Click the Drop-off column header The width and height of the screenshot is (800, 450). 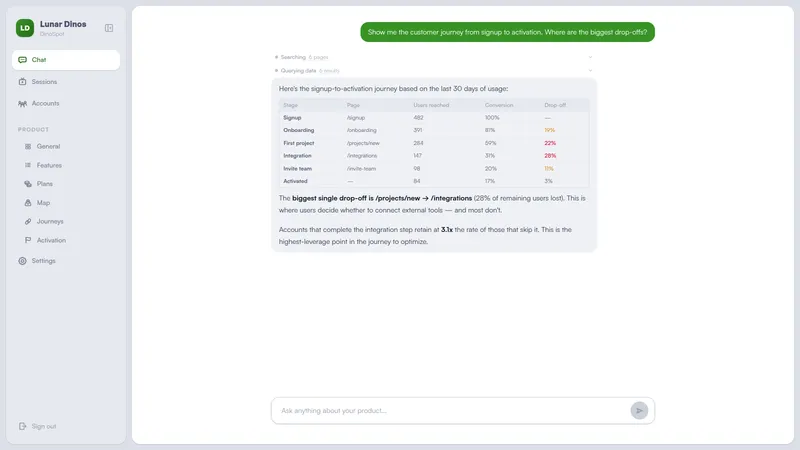coord(555,105)
